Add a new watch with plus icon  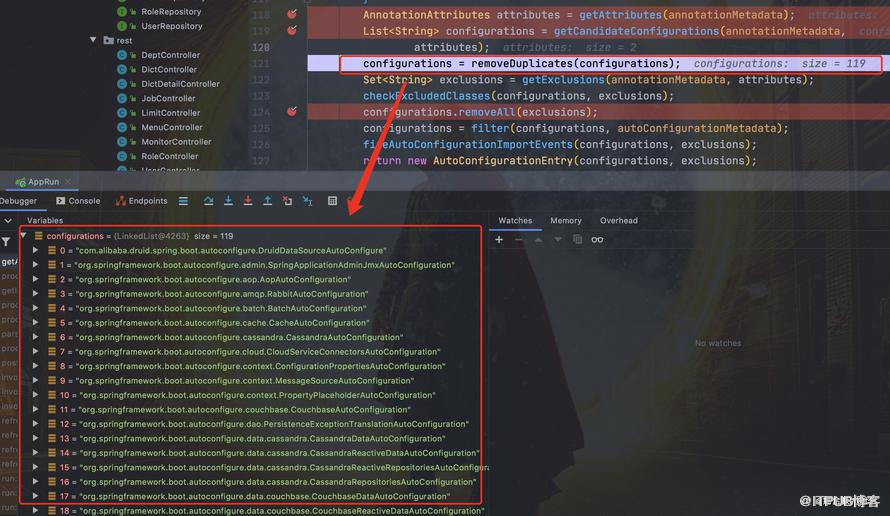point(499,240)
